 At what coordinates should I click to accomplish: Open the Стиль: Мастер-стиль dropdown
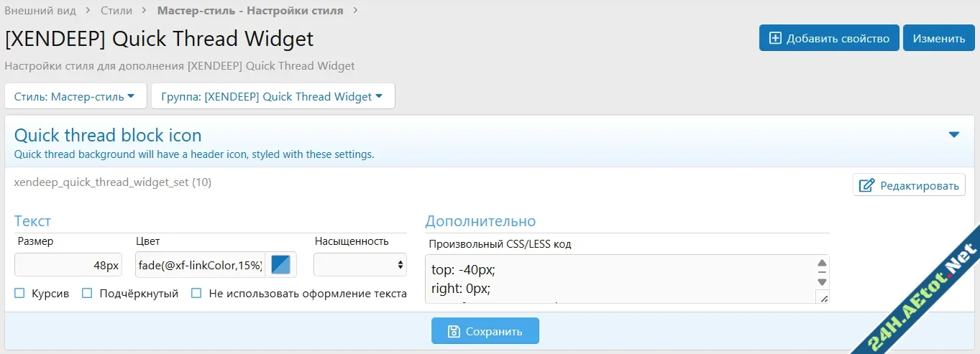pyautogui.click(x=75, y=96)
